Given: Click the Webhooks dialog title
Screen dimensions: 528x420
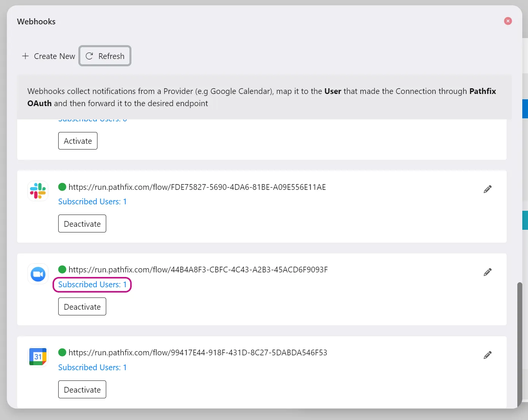Looking at the screenshot, I should (36, 22).
